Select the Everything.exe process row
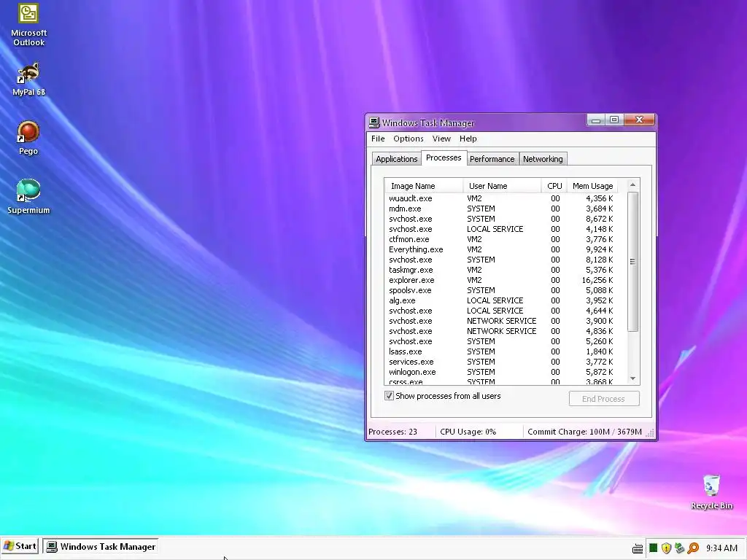 pyautogui.click(x=501, y=249)
